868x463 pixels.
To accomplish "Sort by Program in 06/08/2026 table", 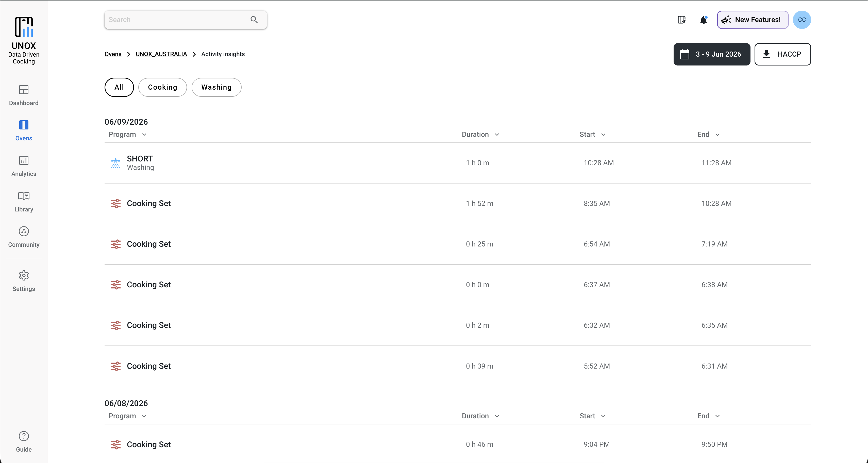I will [127, 416].
